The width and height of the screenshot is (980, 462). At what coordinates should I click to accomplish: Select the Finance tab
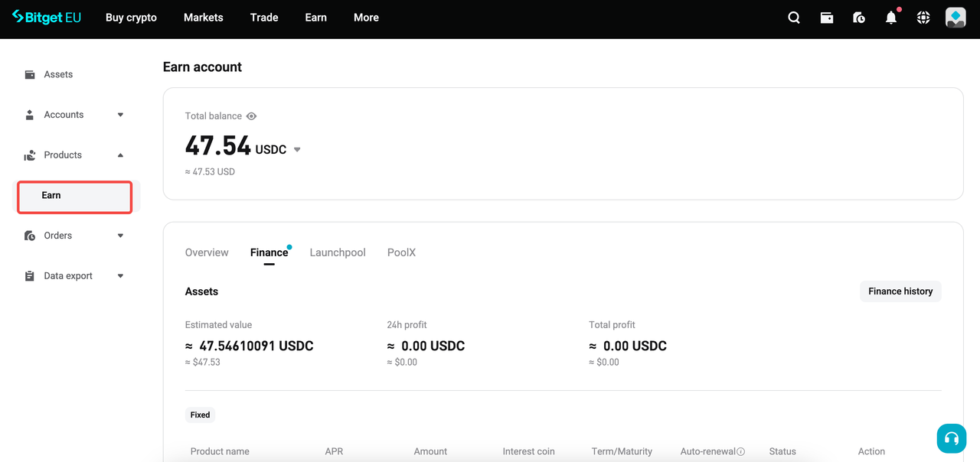[x=269, y=252]
